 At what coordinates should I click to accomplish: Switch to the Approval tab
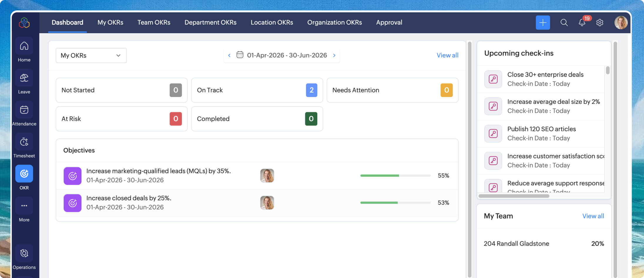tap(389, 22)
